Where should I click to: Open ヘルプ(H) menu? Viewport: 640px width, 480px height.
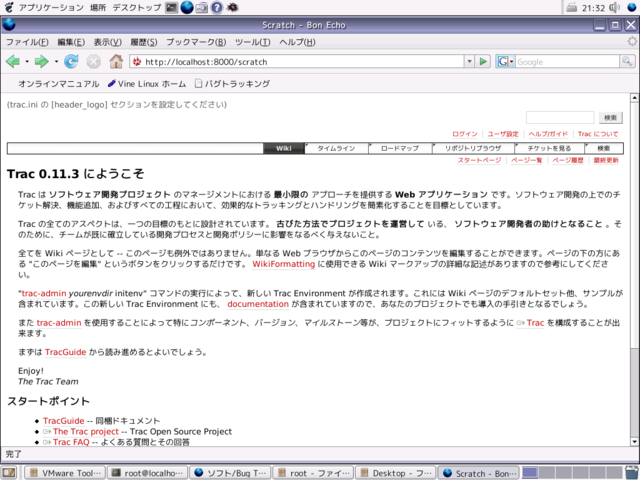point(297,42)
